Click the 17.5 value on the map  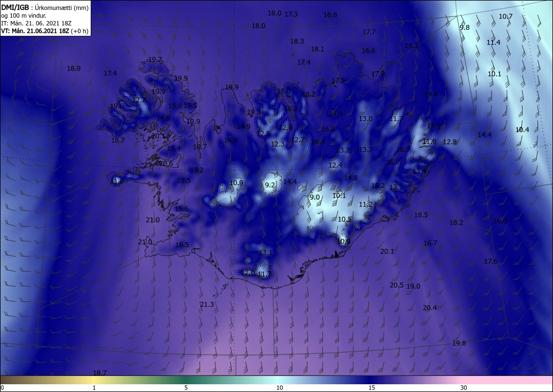(x=338, y=80)
